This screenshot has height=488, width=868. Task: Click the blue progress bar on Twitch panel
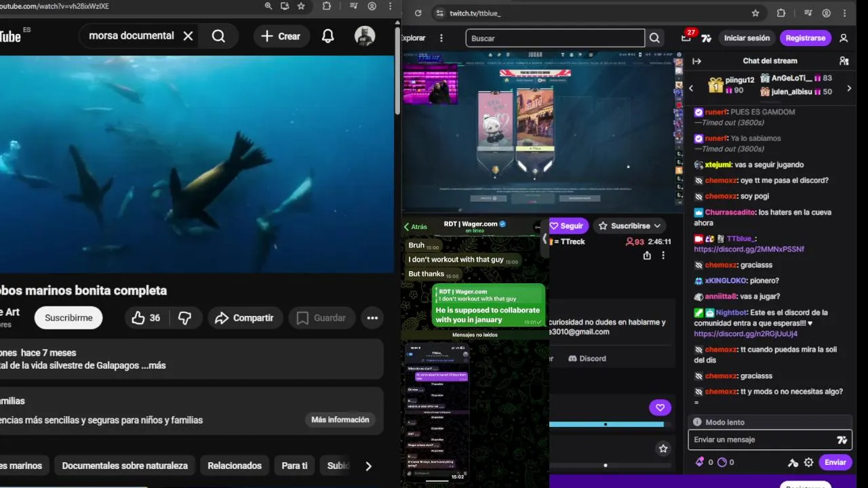pos(606,424)
